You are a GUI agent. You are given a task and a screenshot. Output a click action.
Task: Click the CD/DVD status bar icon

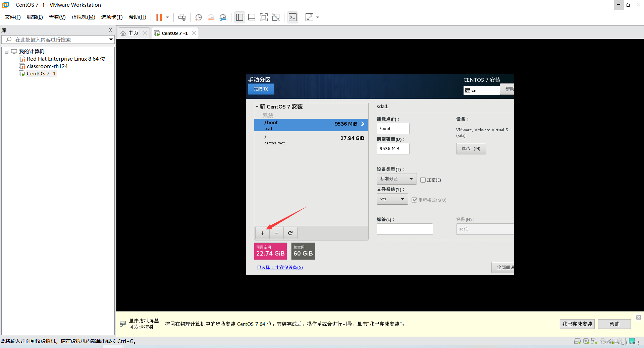click(586, 341)
